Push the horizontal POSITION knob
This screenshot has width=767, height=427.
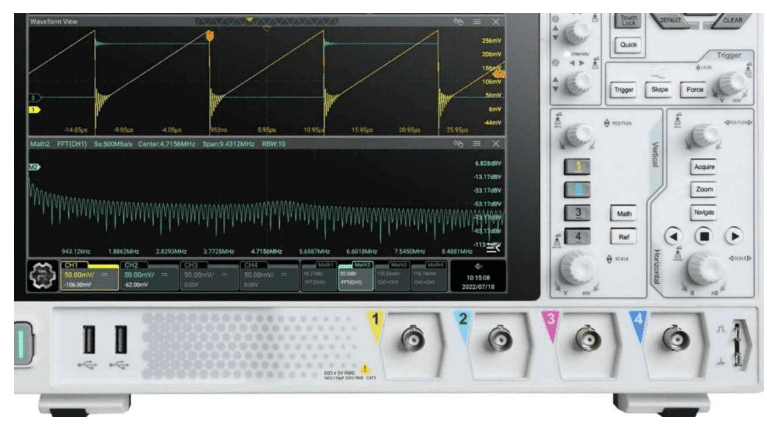pos(704,135)
